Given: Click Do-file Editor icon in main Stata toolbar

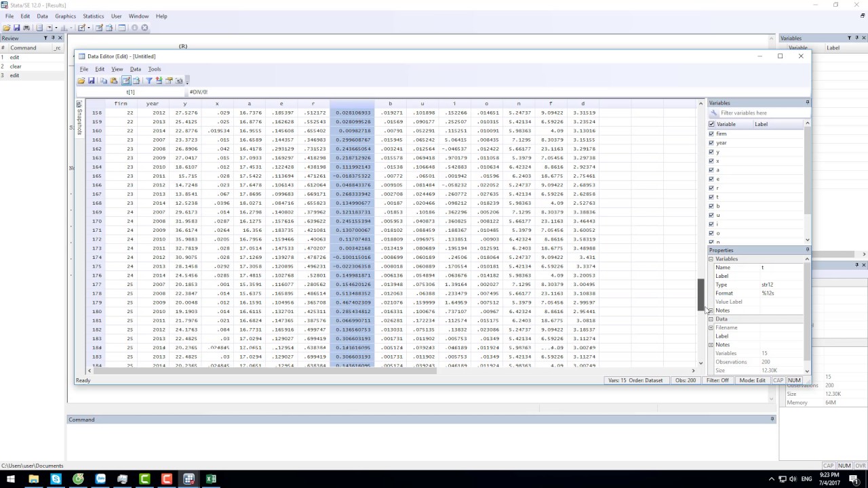Looking at the screenshot, I should pos(81,28).
